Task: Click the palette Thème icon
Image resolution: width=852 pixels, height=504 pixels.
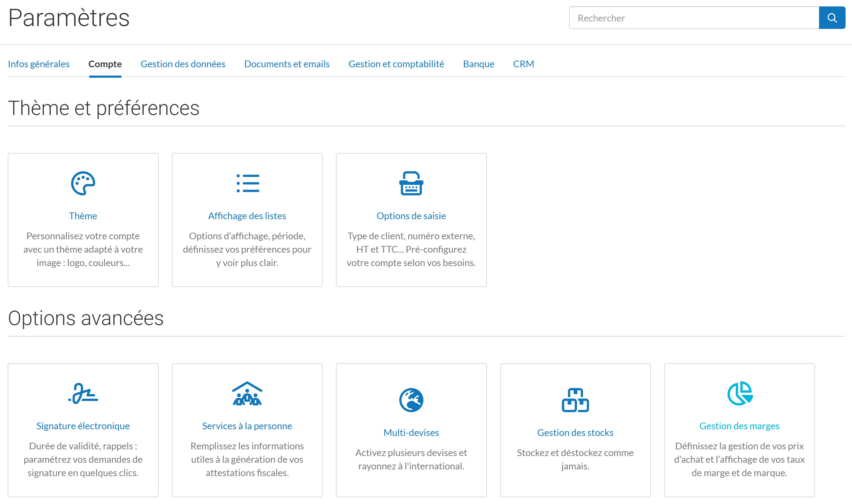Action: point(83,183)
